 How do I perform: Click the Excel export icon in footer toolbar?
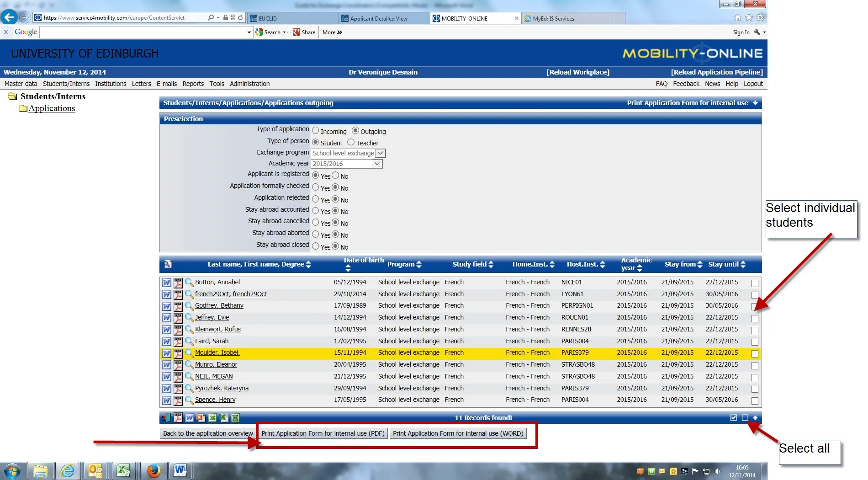[x=212, y=418]
